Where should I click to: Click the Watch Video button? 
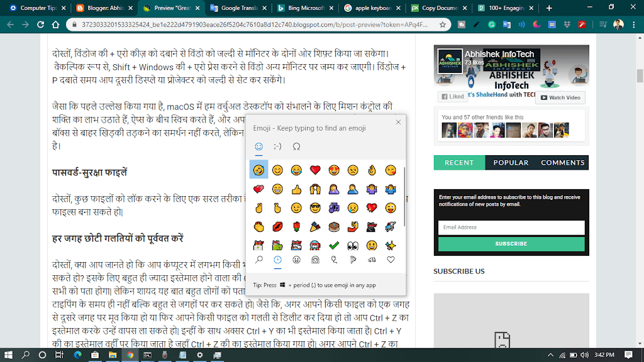click(560, 97)
